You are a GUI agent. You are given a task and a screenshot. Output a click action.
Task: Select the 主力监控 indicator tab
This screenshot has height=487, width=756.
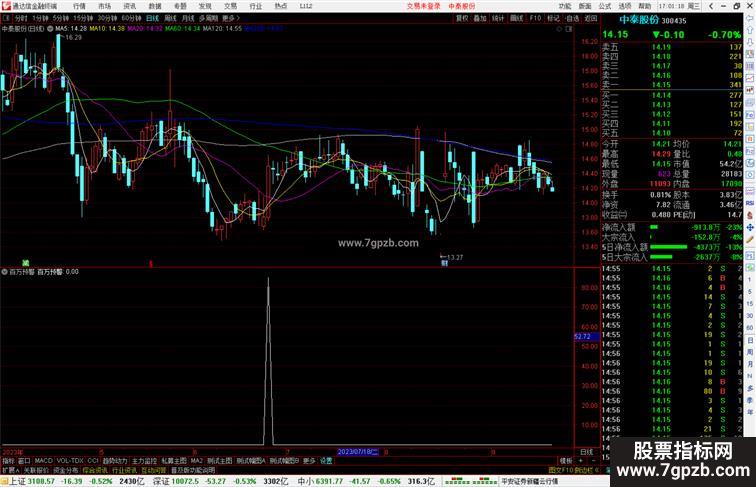coord(144,461)
